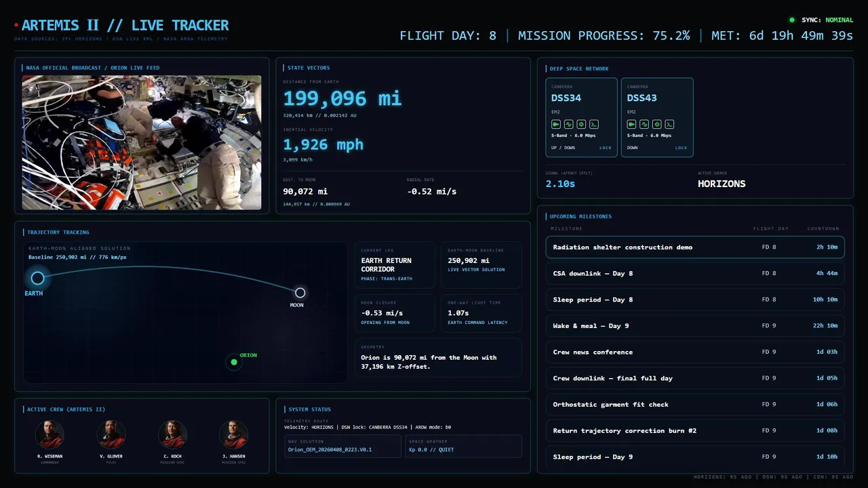Click the DSS34 carrier arrow icon
This screenshot has width=868, height=488.
tap(555, 124)
